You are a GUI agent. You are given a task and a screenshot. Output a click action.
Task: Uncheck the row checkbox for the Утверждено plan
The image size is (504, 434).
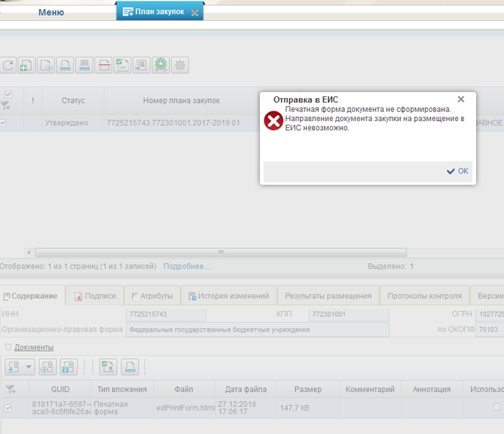point(3,123)
